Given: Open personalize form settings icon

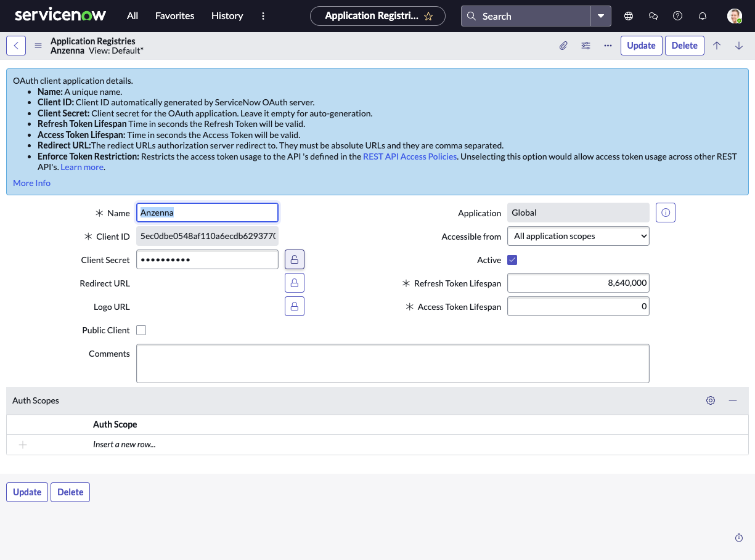Looking at the screenshot, I should 586,46.
